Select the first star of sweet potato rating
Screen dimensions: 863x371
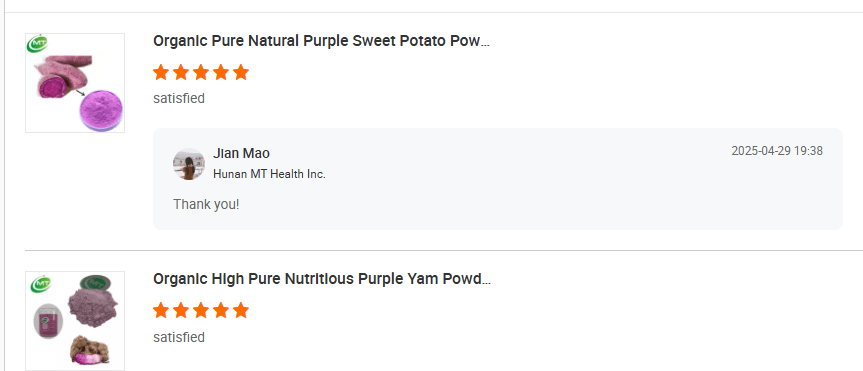click(161, 72)
